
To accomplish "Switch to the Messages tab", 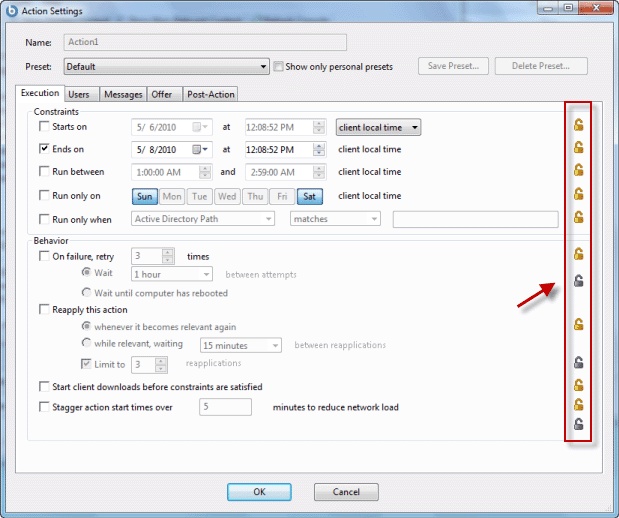I will pyautogui.click(x=123, y=94).
